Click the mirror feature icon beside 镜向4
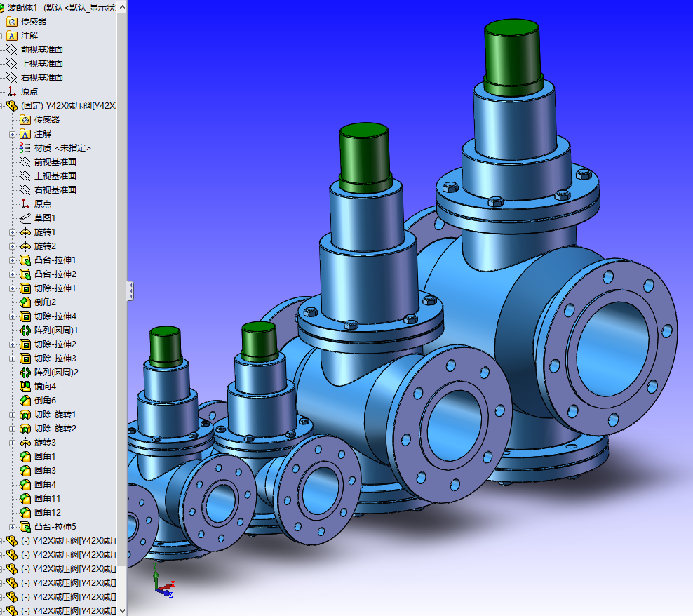Viewport: 693px width, 616px height. [x=25, y=387]
